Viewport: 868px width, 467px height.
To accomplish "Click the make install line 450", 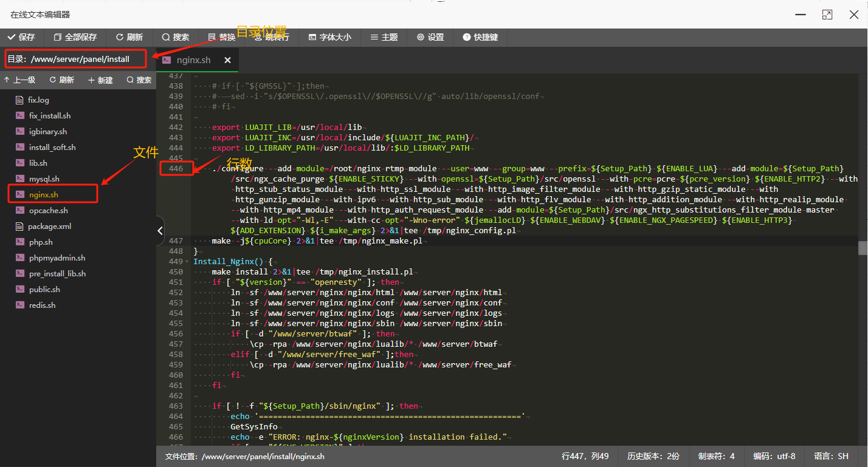I will coord(312,272).
